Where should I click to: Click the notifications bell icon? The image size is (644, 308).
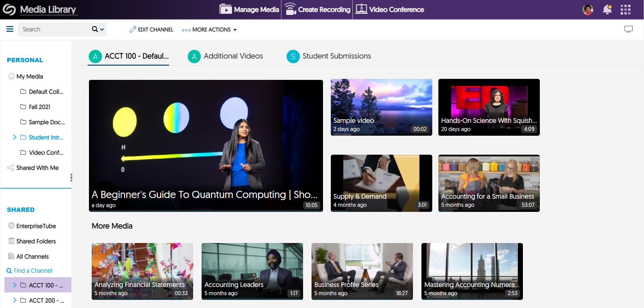click(607, 9)
